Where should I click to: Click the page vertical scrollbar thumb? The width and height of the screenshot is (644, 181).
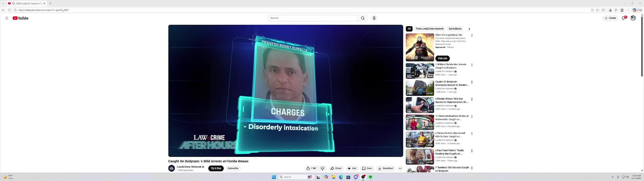pyautogui.click(x=642, y=47)
